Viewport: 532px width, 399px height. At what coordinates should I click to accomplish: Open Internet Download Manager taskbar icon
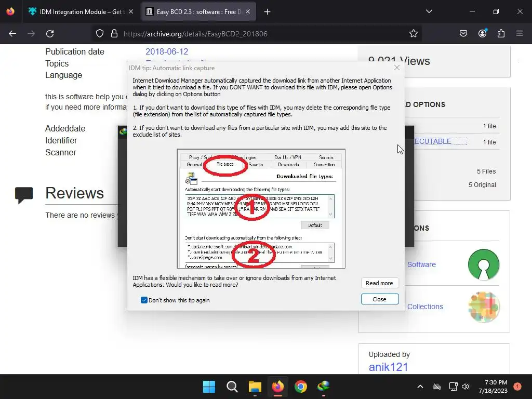tap(323, 387)
